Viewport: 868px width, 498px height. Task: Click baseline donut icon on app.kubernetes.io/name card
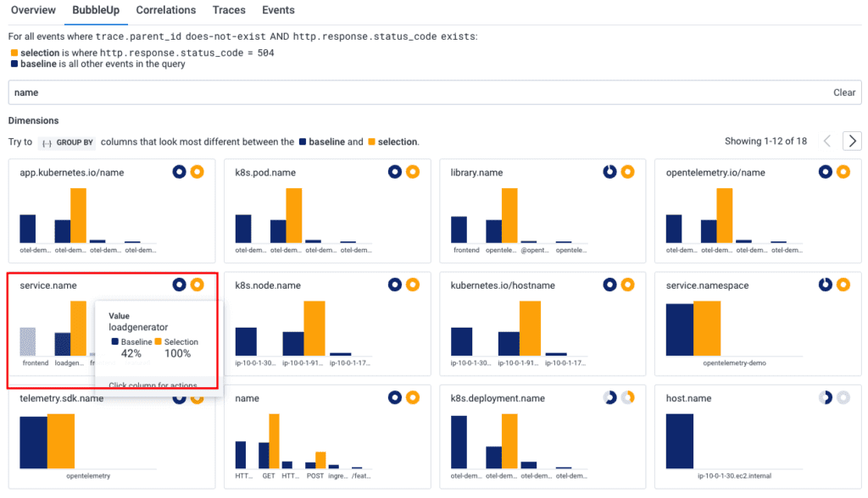179,172
